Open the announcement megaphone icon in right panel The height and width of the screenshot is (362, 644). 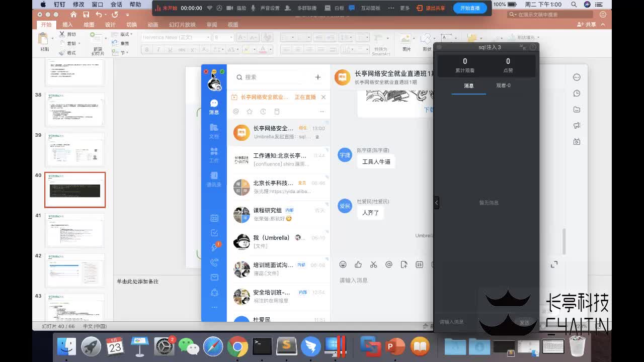tap(577, 125)
